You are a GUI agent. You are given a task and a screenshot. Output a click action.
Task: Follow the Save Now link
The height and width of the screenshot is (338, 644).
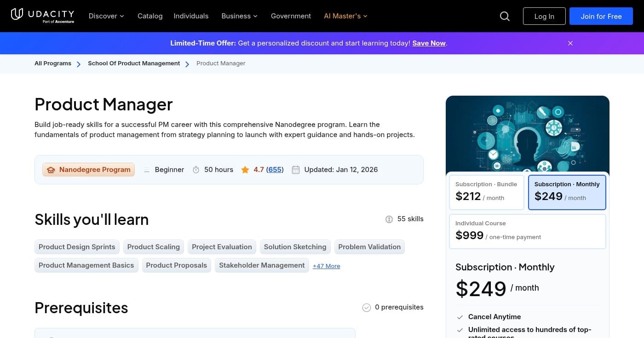click(x=429, y=43)
